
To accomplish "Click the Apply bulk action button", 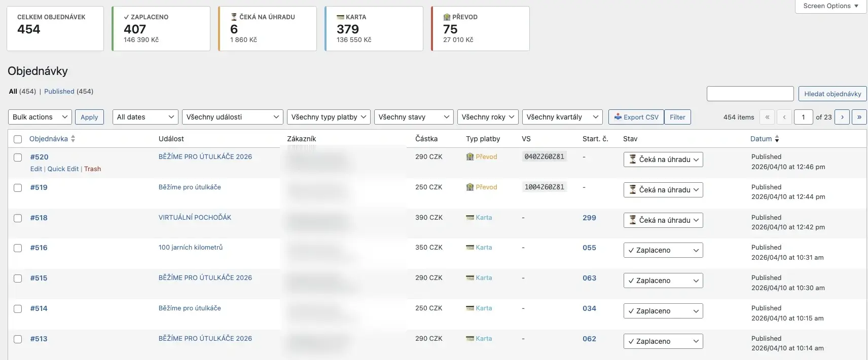I will point(89,117).
